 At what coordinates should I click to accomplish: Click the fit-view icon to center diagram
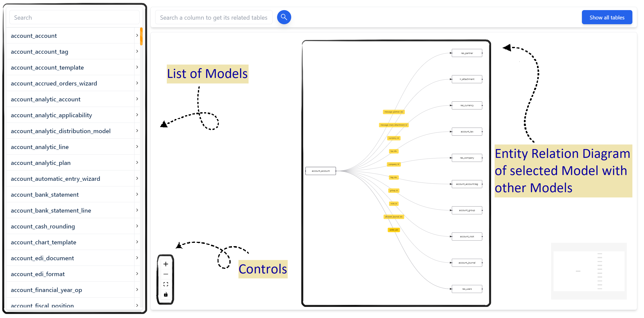[166, 284]
